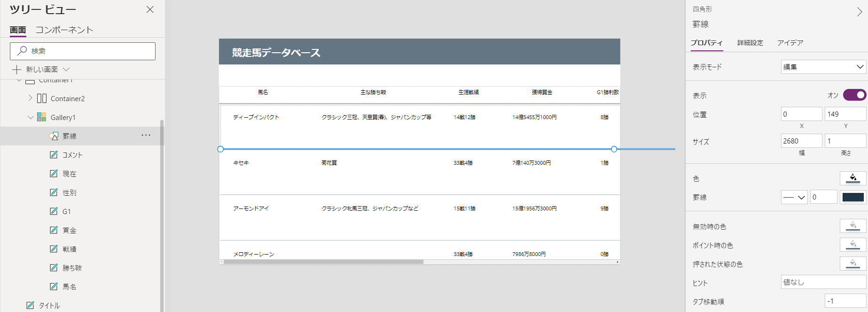
Task: Click the gallery horizontal scrollbar thumb
Action: [323, 262]
